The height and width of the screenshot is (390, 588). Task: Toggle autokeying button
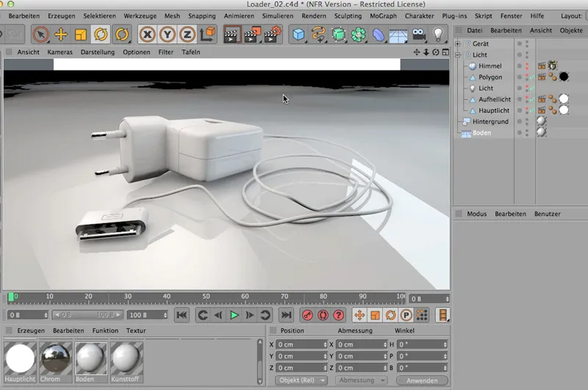coord(323,315)
